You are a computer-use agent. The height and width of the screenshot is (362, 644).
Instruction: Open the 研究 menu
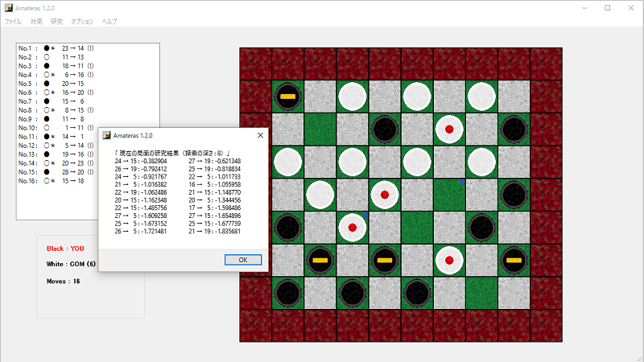click(x=56, y=22)
